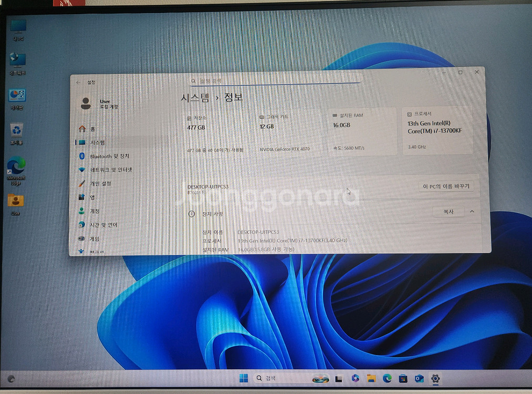This screenshot has height=394, width=532.
Task: Open Outlook from the taskbar
Action: (419, 378)
